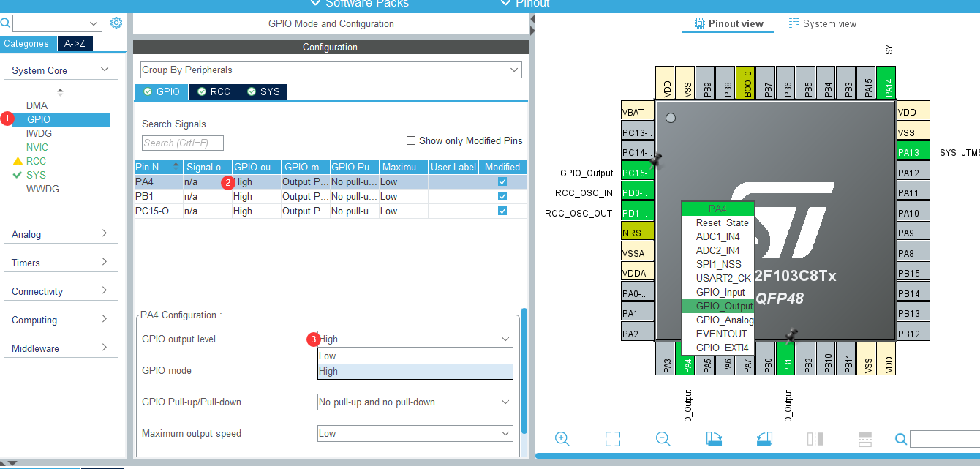This screenshot has height=469, width=980.
Task: Open the settings gear in categories panel
Action: point(116,23)
